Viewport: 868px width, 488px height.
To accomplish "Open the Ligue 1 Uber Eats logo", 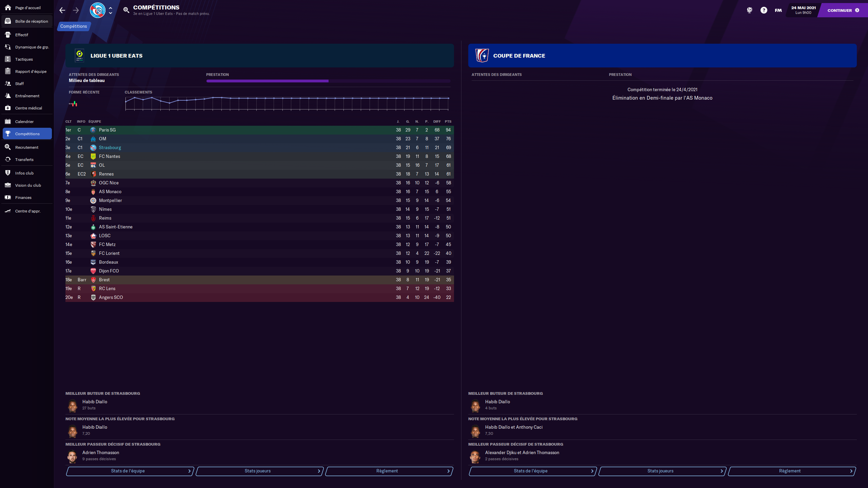I will [79, 56].
